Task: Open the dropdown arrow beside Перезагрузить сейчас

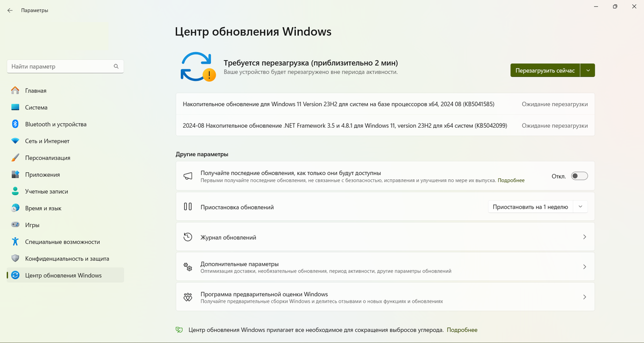Action: click(588, 70)
